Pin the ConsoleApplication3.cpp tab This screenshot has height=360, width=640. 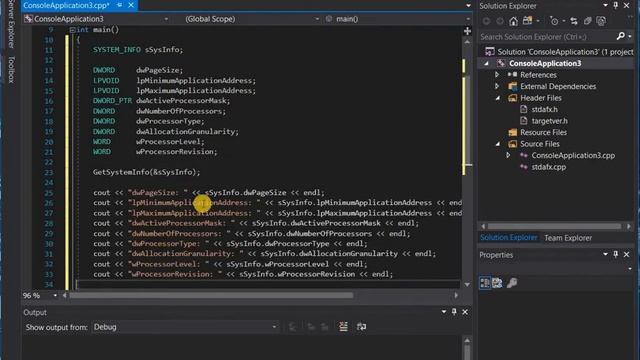(x=120, y=5)
